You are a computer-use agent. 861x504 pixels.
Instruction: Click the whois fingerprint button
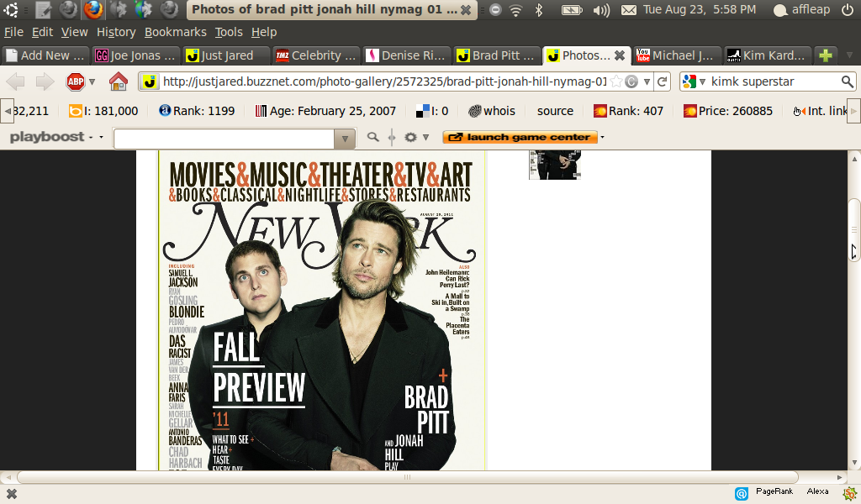491,112
